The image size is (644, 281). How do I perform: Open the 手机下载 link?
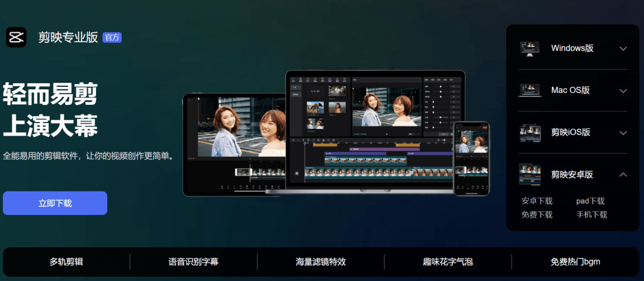click(592, 214)
